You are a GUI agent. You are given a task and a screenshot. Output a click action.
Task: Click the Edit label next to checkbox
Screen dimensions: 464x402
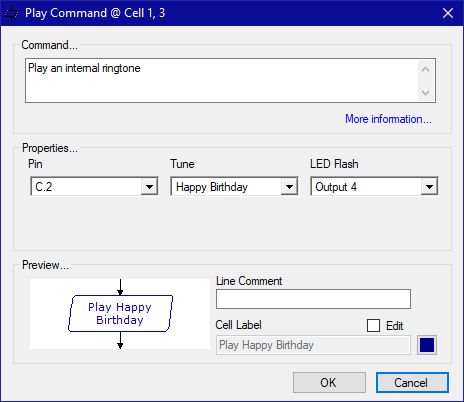[x=394, y=326]
